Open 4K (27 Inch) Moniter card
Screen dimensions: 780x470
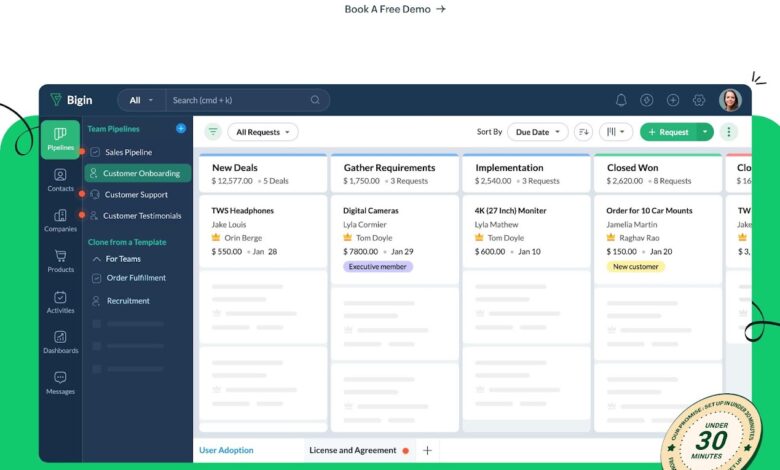[x=526, y=231]
